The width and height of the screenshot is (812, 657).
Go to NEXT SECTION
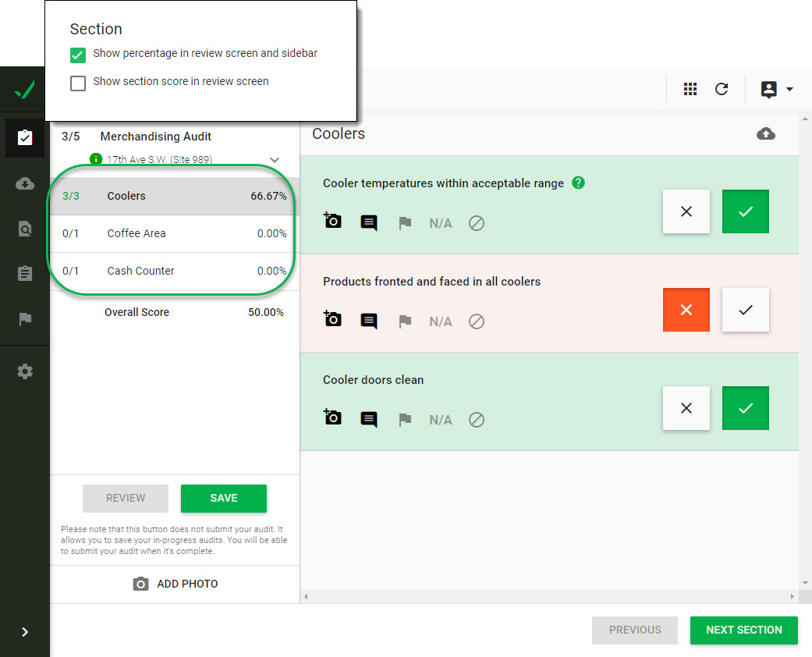point(743,630)
